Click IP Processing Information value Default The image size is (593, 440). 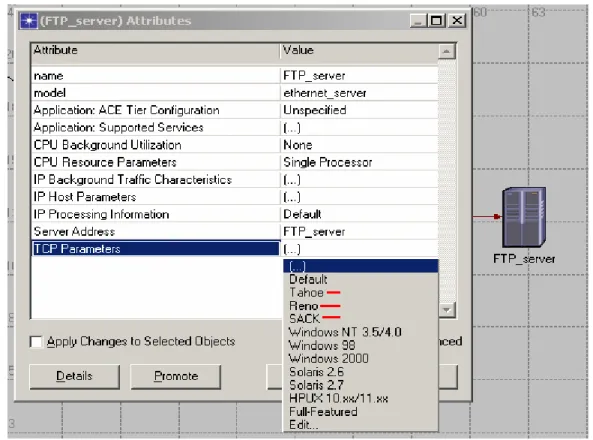[x=359, y=215]
